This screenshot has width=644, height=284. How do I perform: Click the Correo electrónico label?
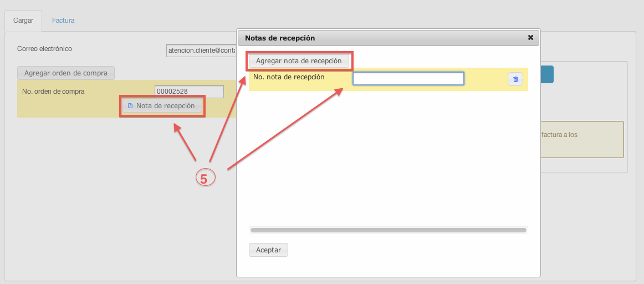click(x=44, y=49)
